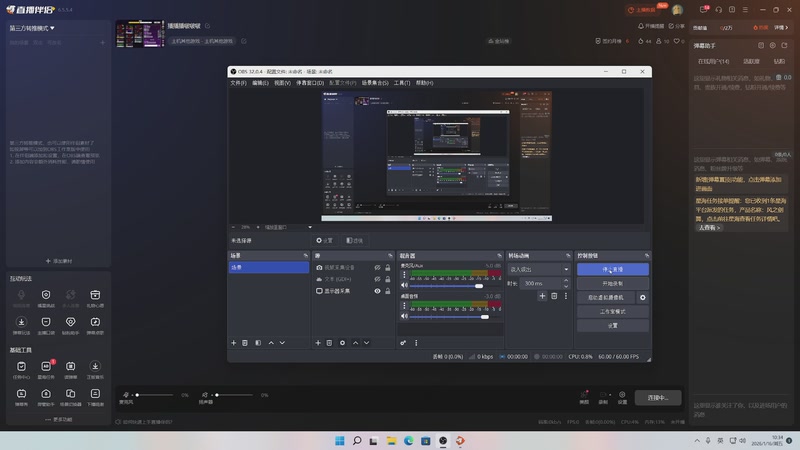Screen dimensions: 800x450
Task: Open mixer menu dots beside audio gears
Action: (x=416, y=343)
